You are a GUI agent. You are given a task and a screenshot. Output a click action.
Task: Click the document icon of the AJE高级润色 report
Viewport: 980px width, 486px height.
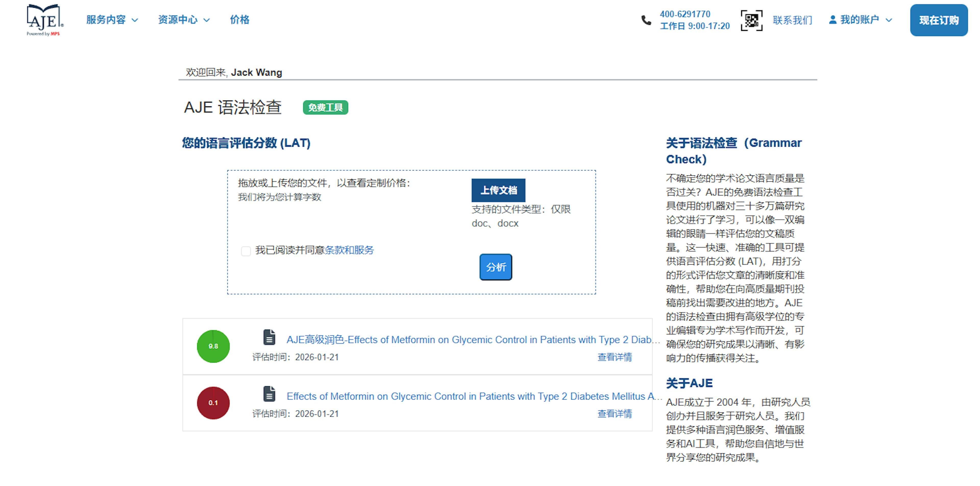point(269,338)
